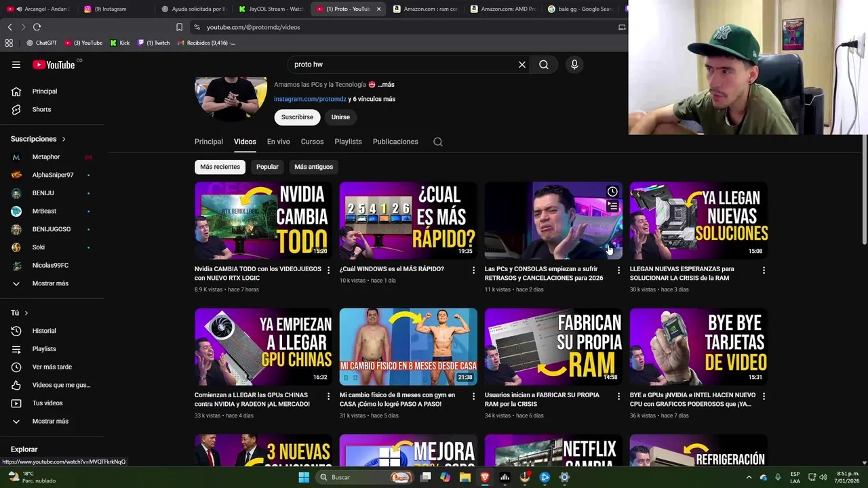Open Settings gear in the taskbar
This screenshot has height=488, width=868.
(x=564, y=477)
